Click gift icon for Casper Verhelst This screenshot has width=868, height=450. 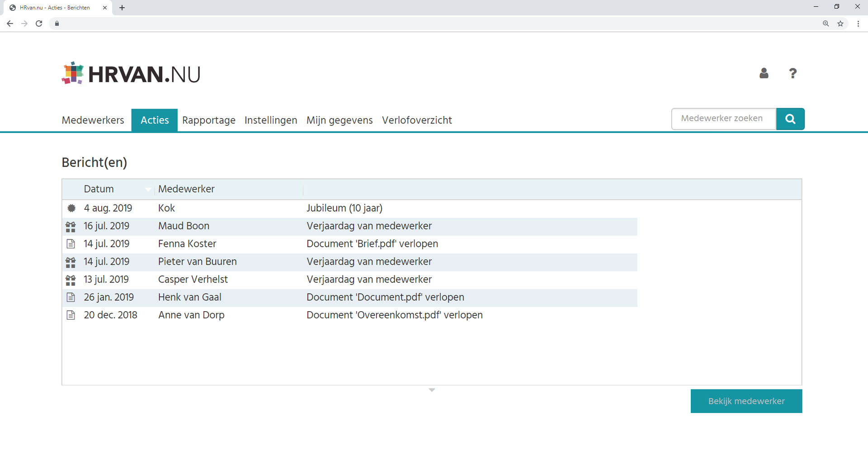tap(71, 280)
